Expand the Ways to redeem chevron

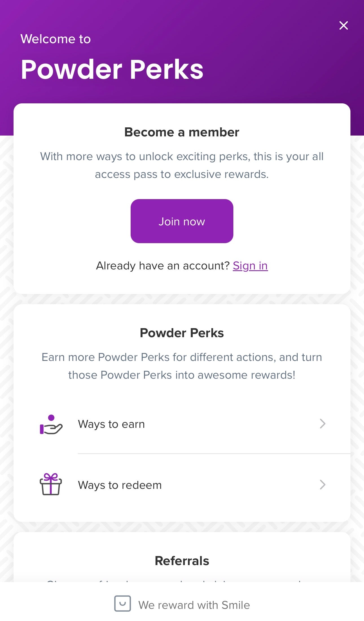pyautogui.click(x=323, y=485)
